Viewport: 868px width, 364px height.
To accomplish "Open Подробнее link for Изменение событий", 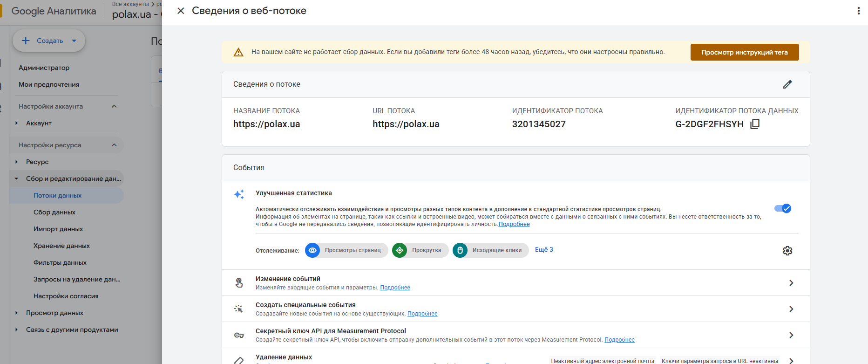I will (x=395, y=288).
